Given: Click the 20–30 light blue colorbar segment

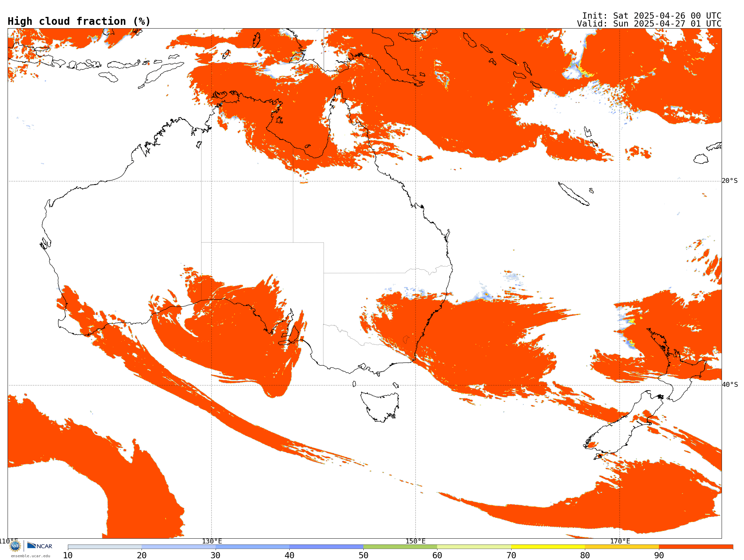Looking at the screenshot, I should 178,547.
